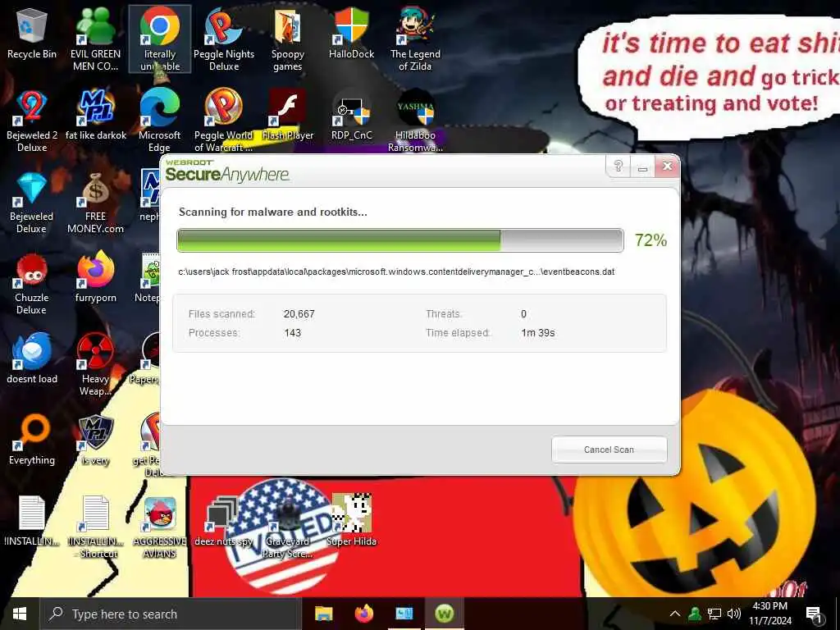Click the Time elapsed value 1m 39s
Screen dimensions: 840x630
538,333
